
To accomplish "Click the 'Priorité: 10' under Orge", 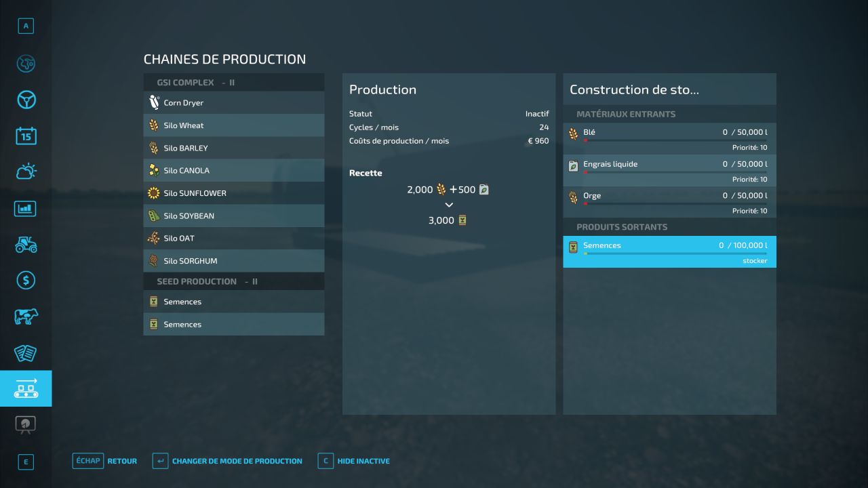I will [750, 211].
